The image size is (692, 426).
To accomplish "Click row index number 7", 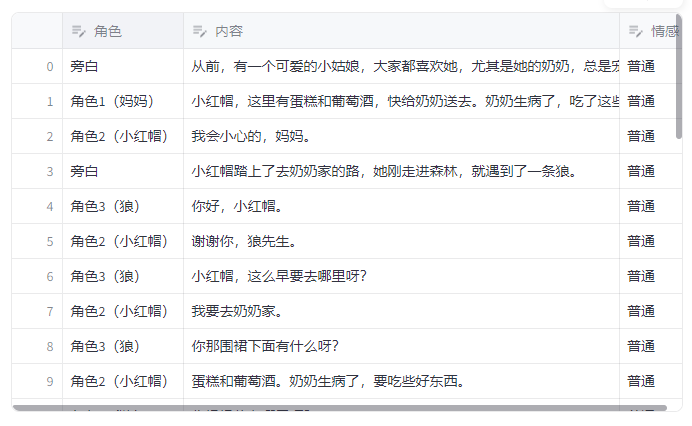I will pyautogui.click(x=50, y=311).
